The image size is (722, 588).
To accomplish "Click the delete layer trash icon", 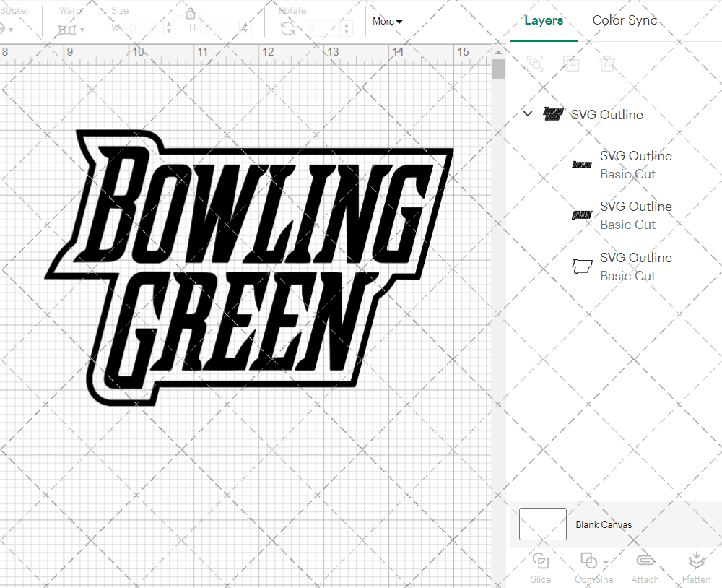I will [x=608, y=64].
